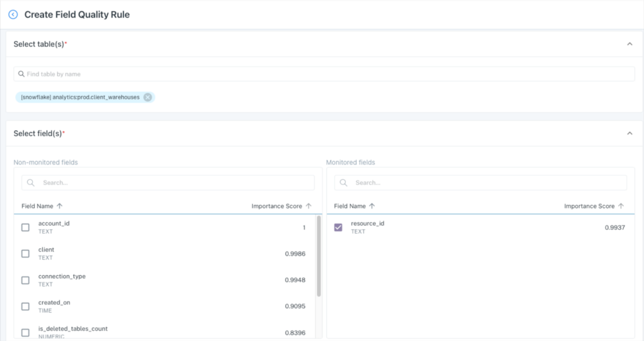Click the TIME type label under created_on

45,311
